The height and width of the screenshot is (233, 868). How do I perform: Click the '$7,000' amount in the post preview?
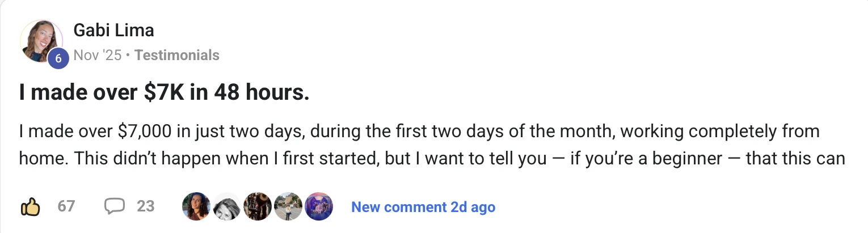(x=144, y=132)
